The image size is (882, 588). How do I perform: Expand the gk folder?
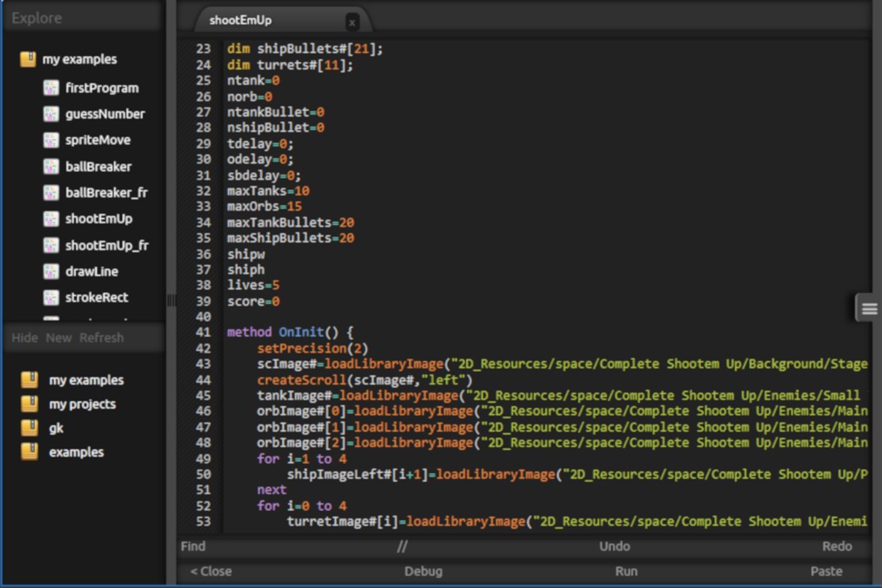click(x=56, y=428)
